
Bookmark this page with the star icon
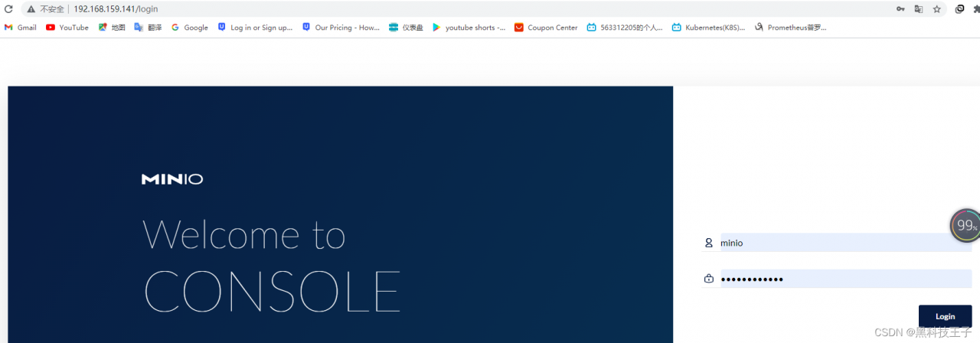click(x=937, y=9)
